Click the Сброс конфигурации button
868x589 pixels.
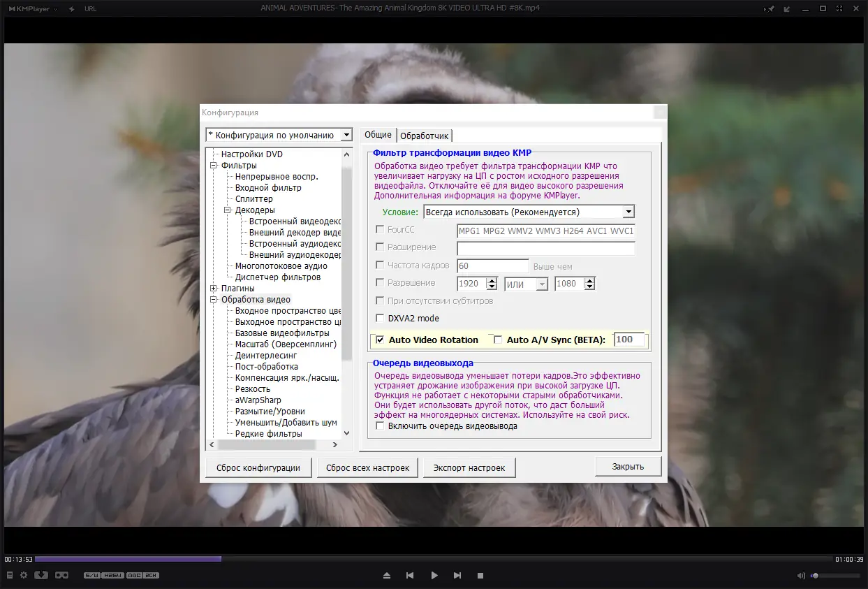click(x=258, y=467)
